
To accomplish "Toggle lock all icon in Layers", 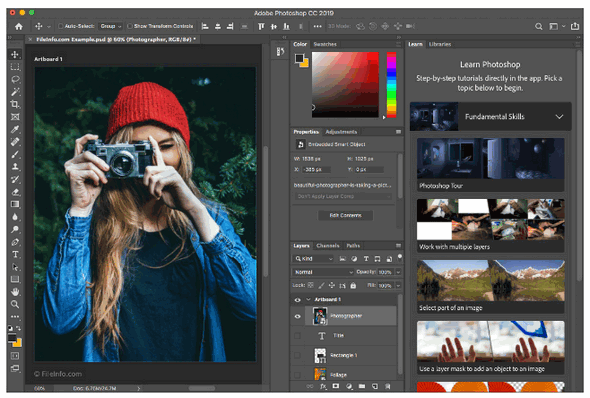I will pos(353,286).
